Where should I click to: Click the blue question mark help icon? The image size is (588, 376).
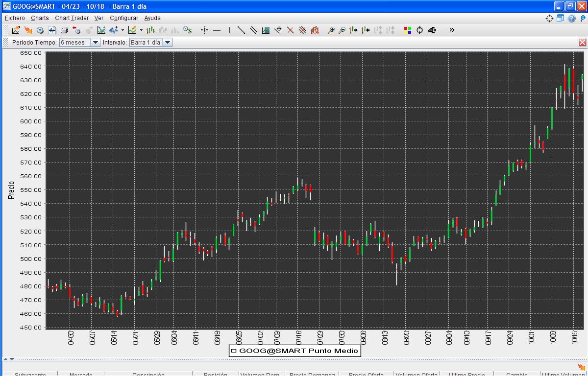[571, 19]
